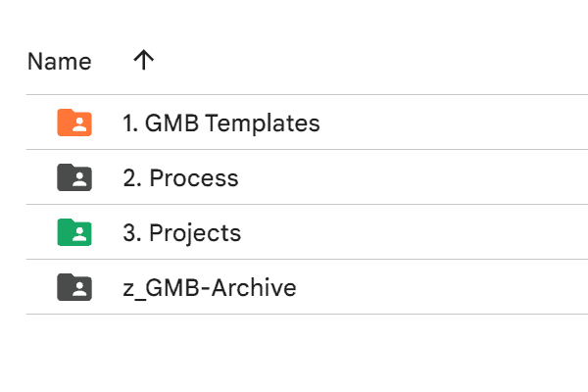Viewport: 588px width, 392px height.
Task: Click the 'Name' column label text
Action: click(59, 62)
